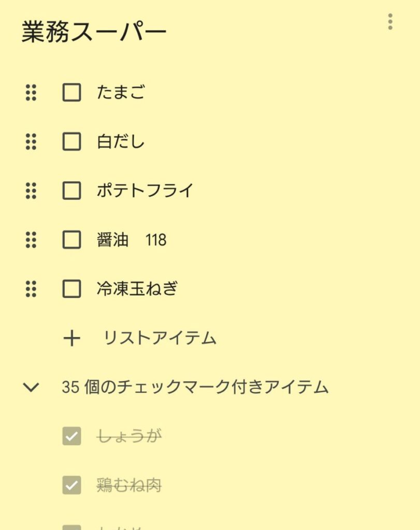Click drag handle beside 冷凍玉ねぎ
Screen dimensions: 420x530
pos(31,289)
